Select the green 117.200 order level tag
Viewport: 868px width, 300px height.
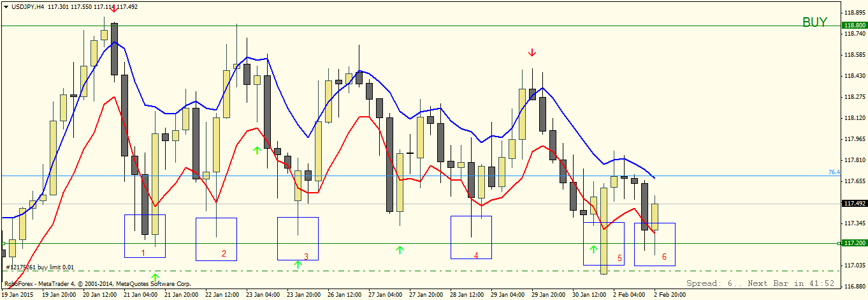(854, 243)
